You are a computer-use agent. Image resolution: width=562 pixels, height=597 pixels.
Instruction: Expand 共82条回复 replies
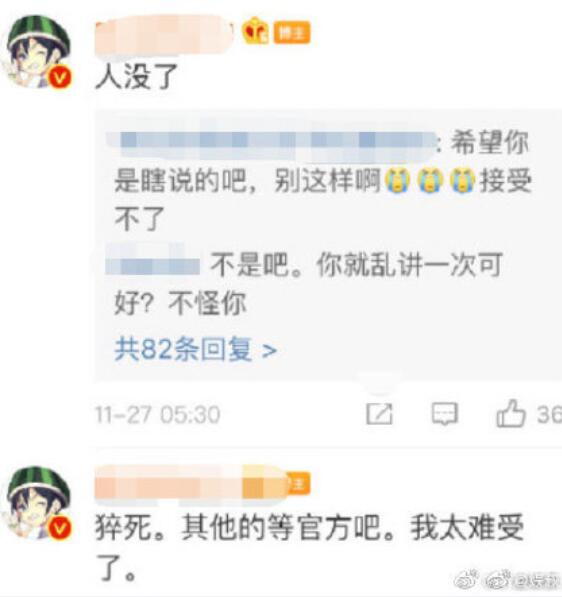pos(195,349)
